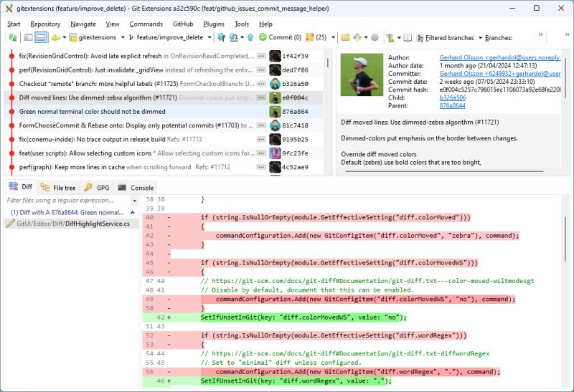Open the dropdown arrow after stash (25)
This screenshot has height=392, width=574.
pos(333,37)
